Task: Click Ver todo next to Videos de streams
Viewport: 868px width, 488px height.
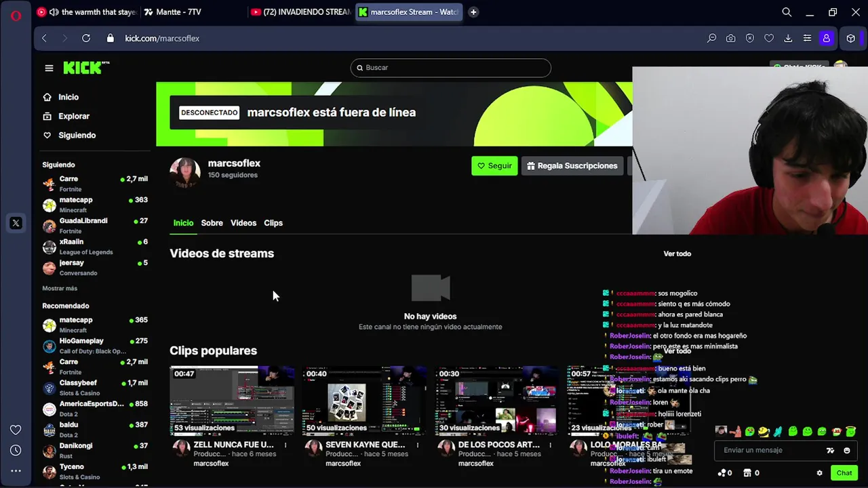Action: (x=677, y=253)
